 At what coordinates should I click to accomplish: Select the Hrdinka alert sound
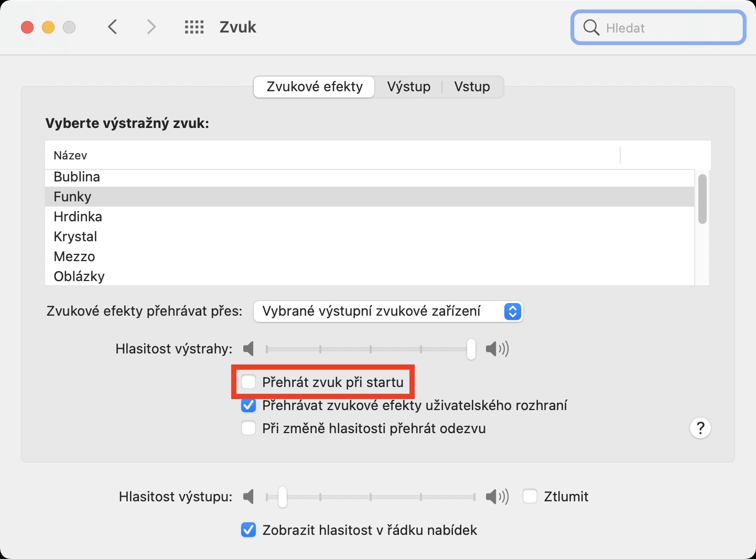78,217
